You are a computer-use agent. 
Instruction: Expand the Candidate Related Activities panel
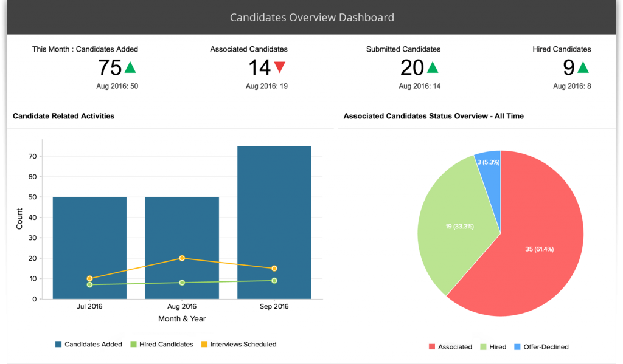64,116
